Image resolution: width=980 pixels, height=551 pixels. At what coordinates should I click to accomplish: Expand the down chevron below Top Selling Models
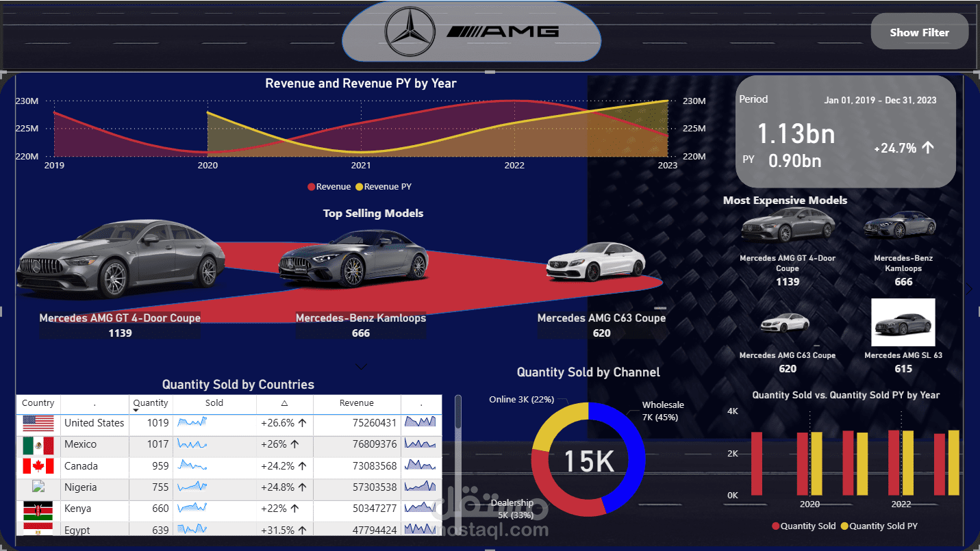click(x=361, y=367)
